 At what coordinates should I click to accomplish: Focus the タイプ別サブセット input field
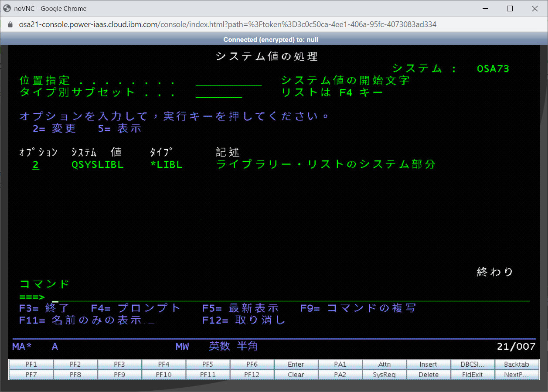(219, 92)
